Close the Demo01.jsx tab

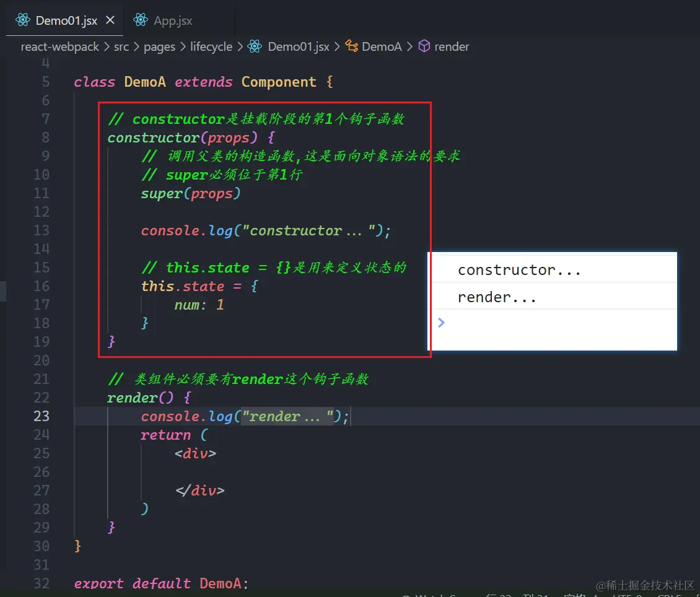pos(110,20)
